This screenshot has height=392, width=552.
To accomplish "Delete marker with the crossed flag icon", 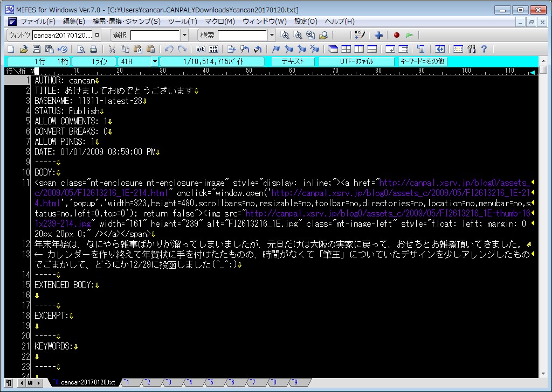I will click(x=314, y=49).
